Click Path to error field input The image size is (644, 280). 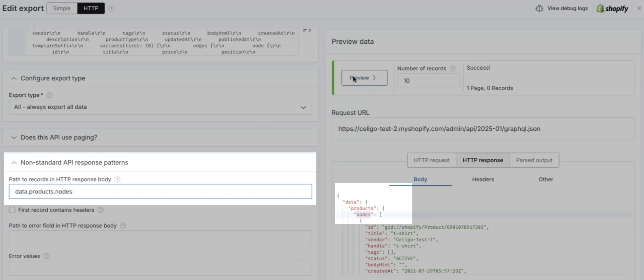(160, 238)
